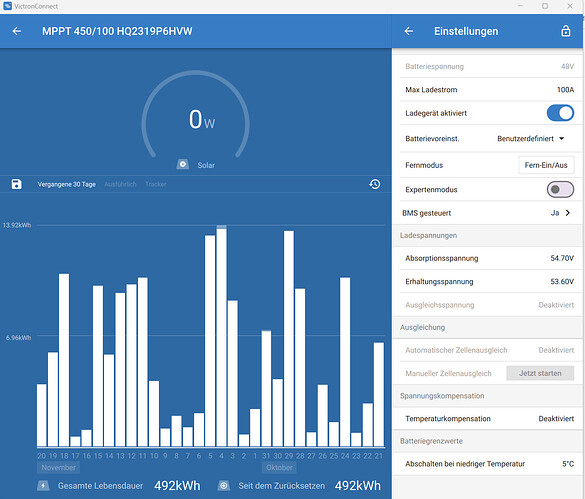Toggle the Ladegerät aktiviert switch
This screenshot has height=499, width=585.
click(560, 113)
